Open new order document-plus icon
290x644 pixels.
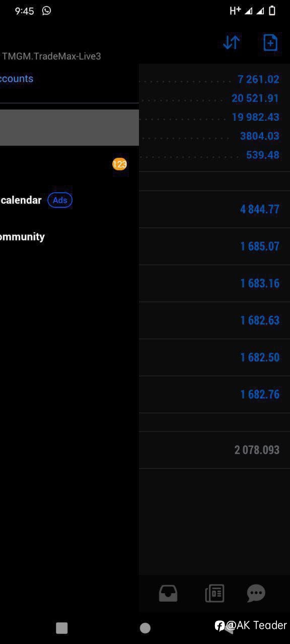point(270,43)
